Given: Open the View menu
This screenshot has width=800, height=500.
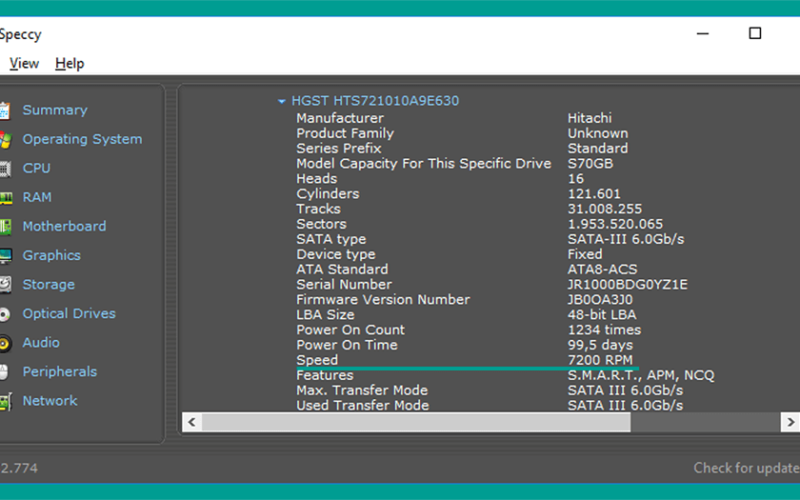Looking at the screenshot, I should pyautogui.click(x=24, y=63).
